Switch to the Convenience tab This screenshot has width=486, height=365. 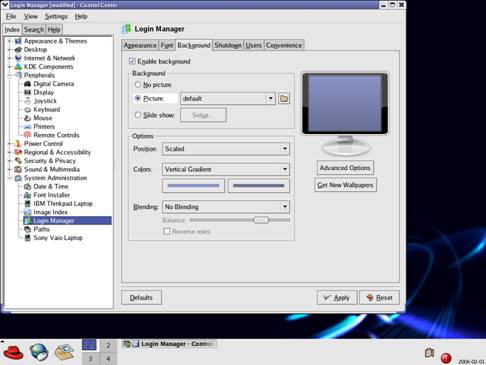click(284, 45)
